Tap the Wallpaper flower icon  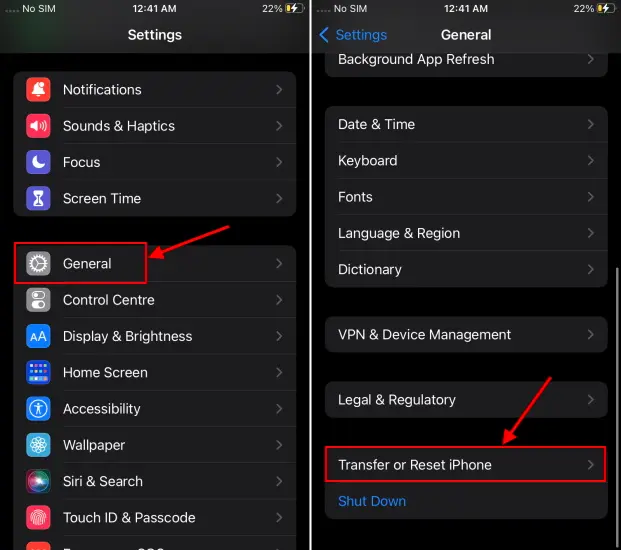tap(38, 445)
